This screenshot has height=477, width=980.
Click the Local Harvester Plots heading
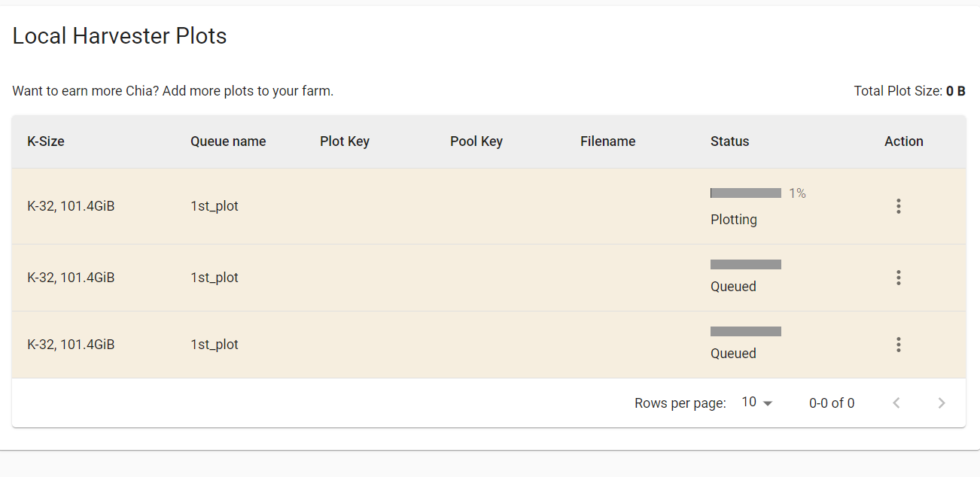coord(120,36)
